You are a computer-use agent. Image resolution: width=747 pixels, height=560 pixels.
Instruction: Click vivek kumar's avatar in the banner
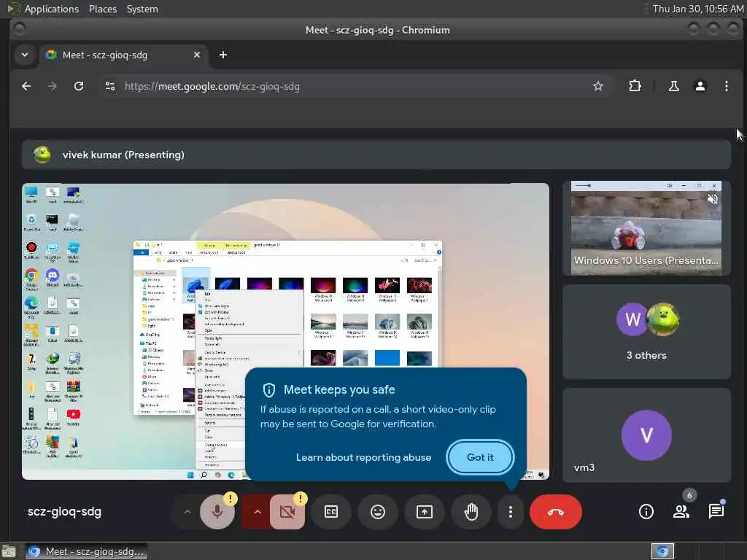(42, 155)
